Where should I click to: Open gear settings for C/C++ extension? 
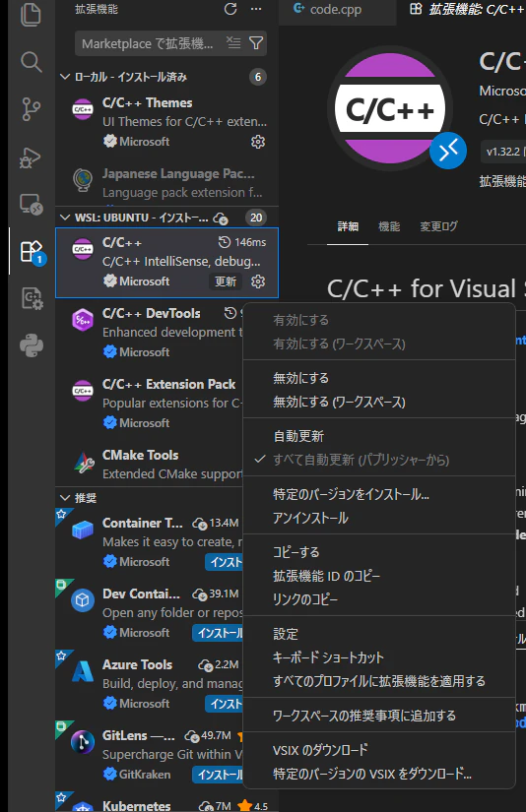tap(258, 281)
